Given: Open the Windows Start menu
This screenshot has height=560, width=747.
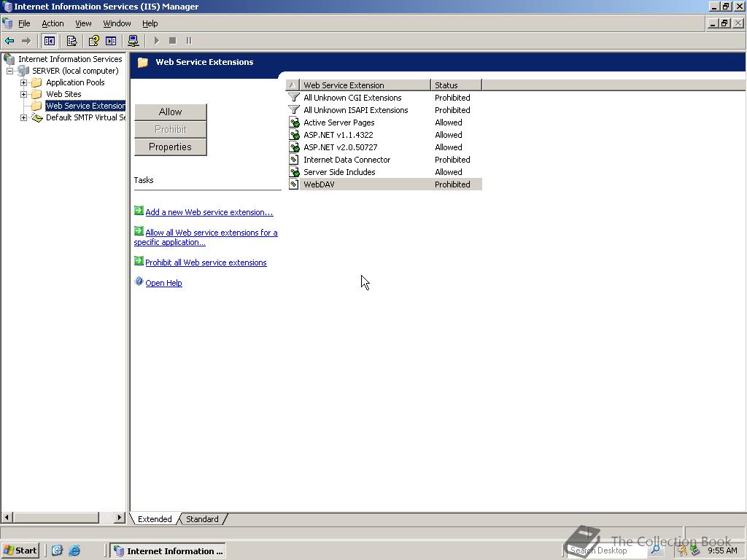Looking at the screenshot, I should tap(20, 551).
